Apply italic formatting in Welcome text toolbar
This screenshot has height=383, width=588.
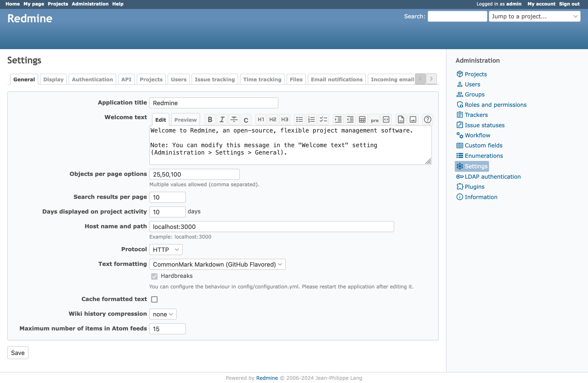tap(222, 120)
